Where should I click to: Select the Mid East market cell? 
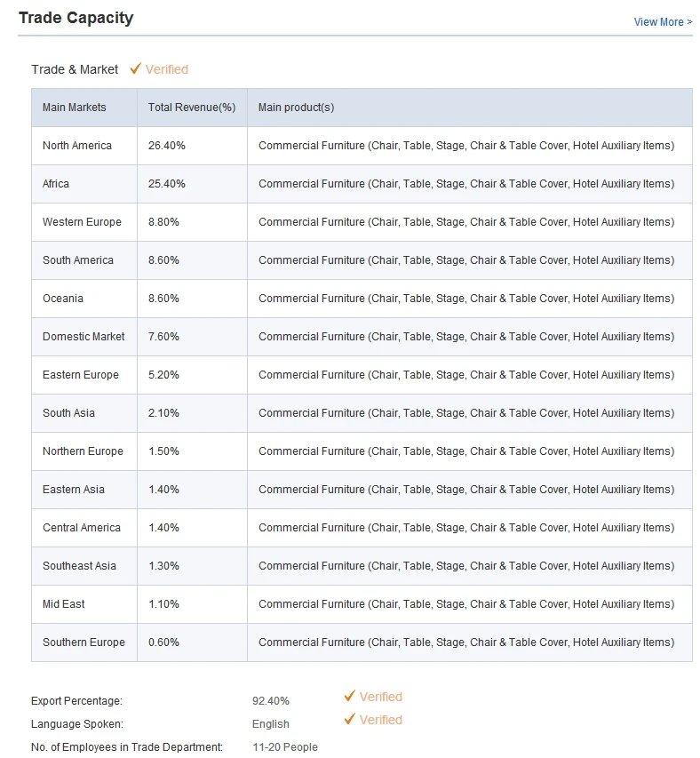pyautogui.click(x=64, y=604)
